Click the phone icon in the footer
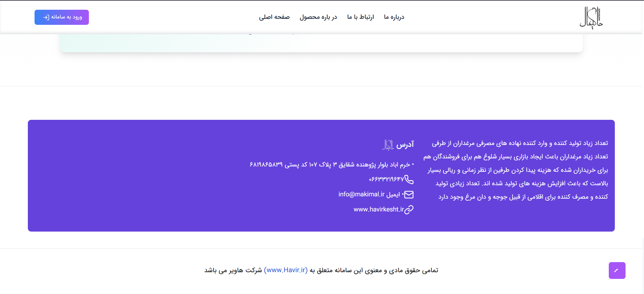The height and width of the screenshot is (294, 644). coord(409,180)
